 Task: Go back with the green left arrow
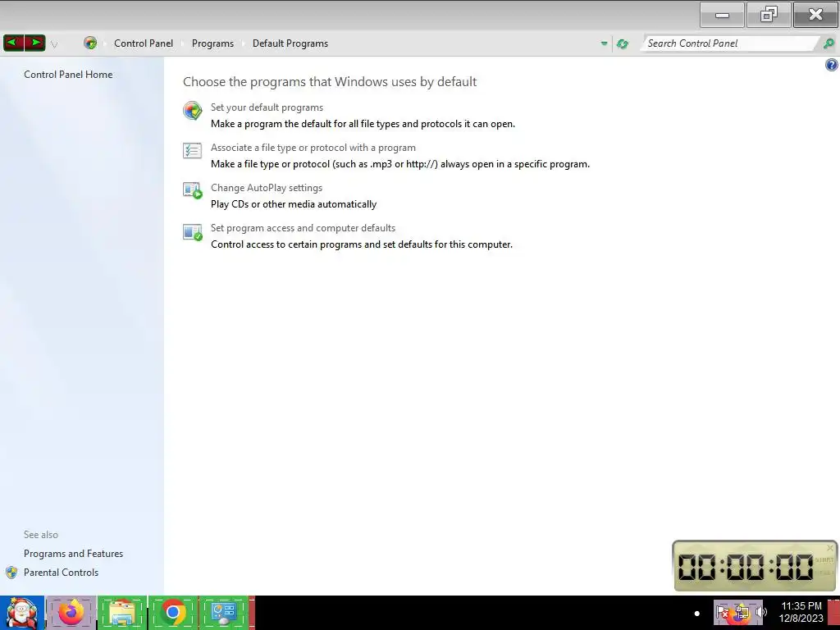pos(13,43)
